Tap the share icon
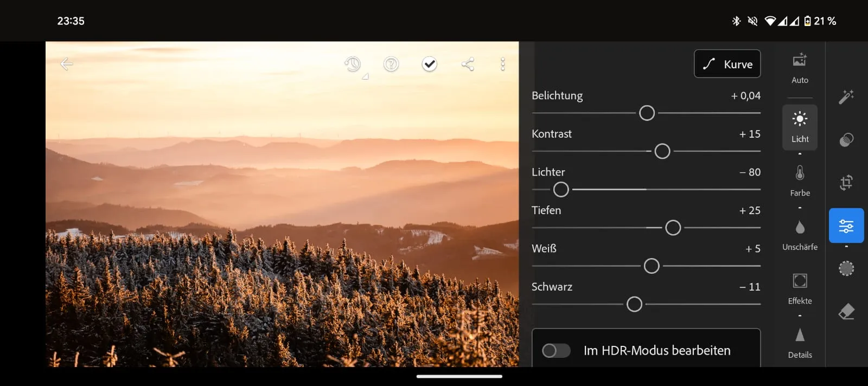Image resolution: width=868 pixels, height=386 pixels. pyautogui.click(x=468, y=64)
